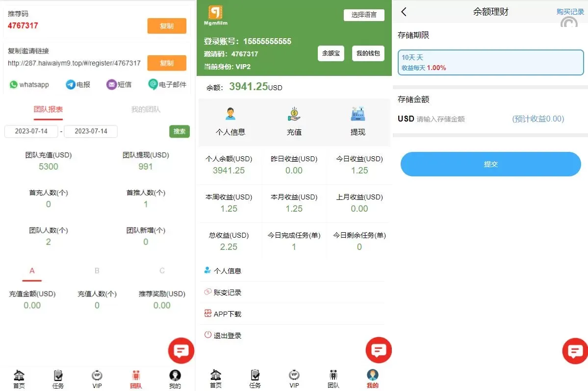This screenshot has height=391, width=588.
Task: Open the end date picker field
Action: click(91, 131)
